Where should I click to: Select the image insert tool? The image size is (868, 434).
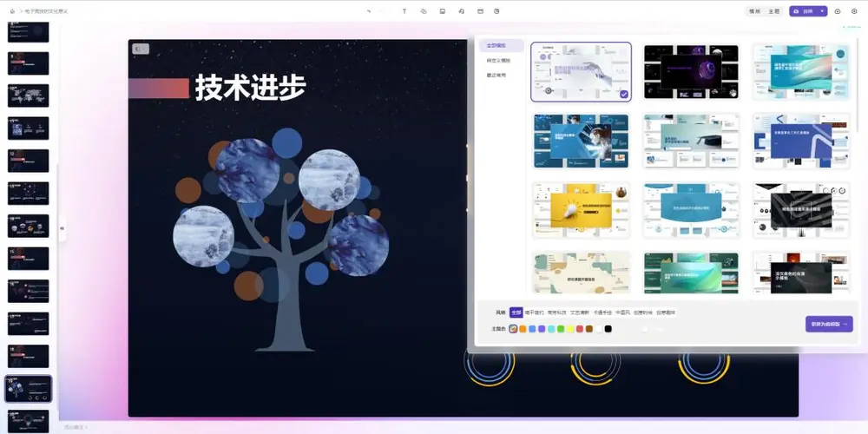[x=443, y=11]
